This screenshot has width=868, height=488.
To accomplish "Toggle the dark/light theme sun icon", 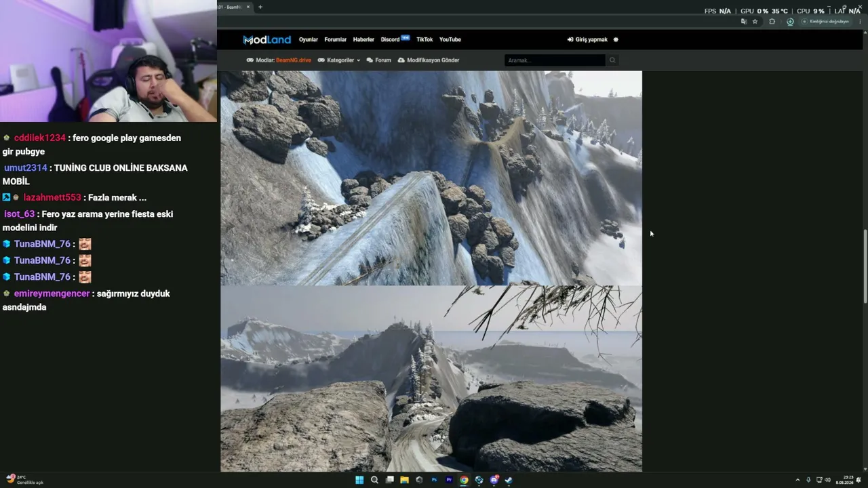I will pyautogui.click(x=616, y=39).
